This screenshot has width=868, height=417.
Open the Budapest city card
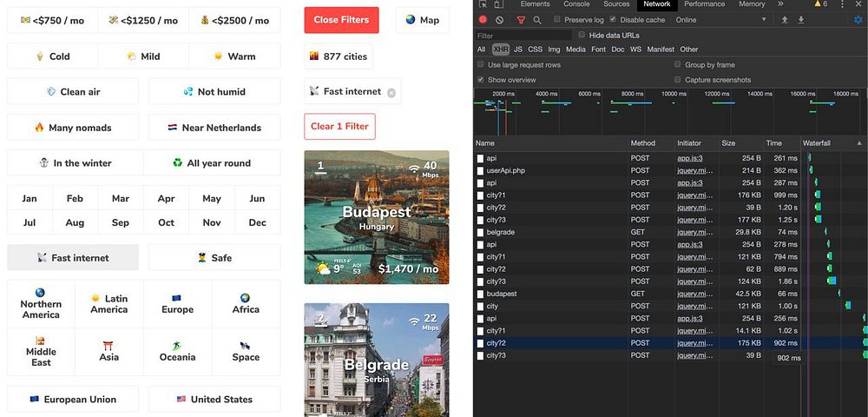click(377, 217)
